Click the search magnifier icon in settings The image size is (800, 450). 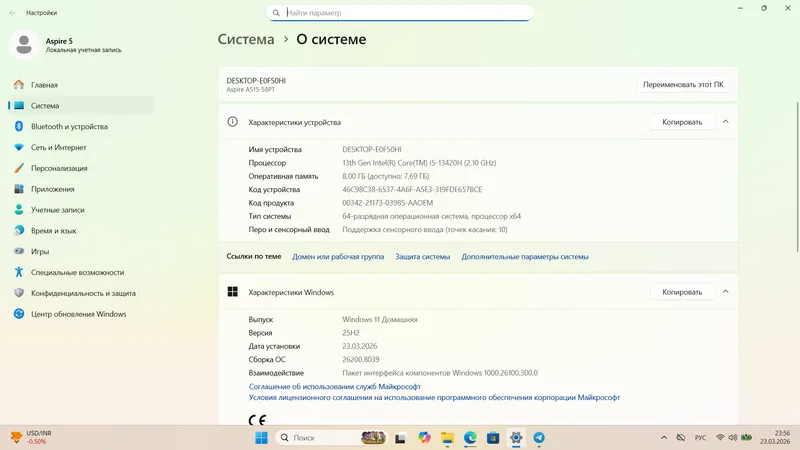click(276, 13)
